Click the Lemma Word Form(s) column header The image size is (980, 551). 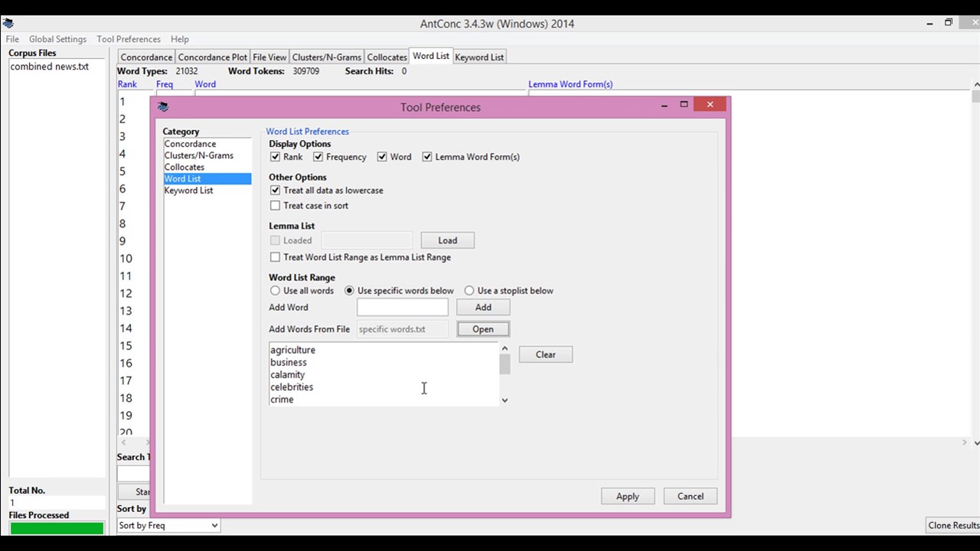[570, 84]
